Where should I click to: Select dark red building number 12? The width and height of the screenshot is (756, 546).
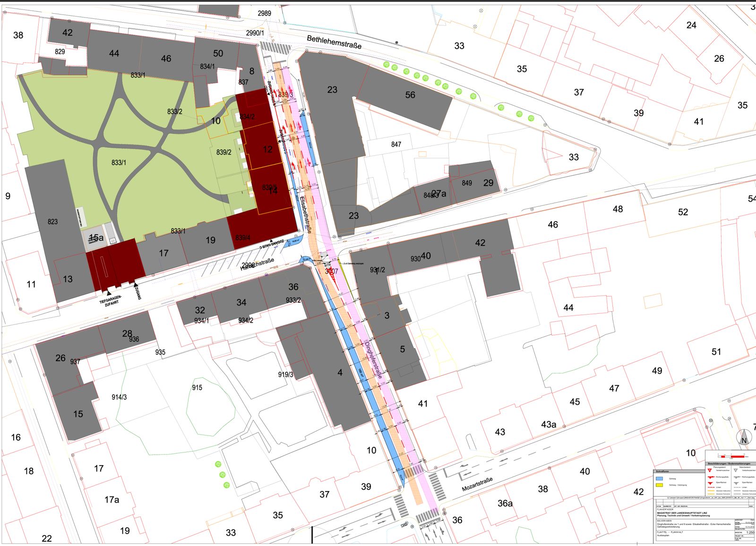(267, 149)
